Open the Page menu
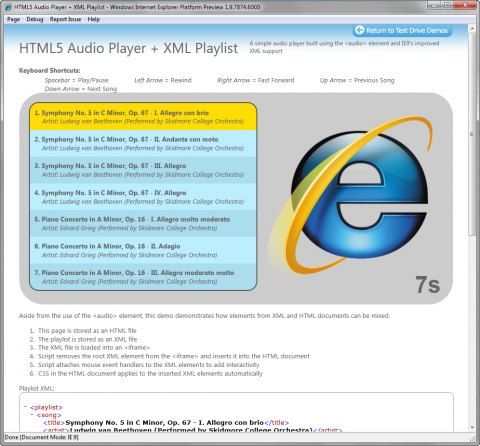This screenshot has height=446, width=480. (13, 19)
